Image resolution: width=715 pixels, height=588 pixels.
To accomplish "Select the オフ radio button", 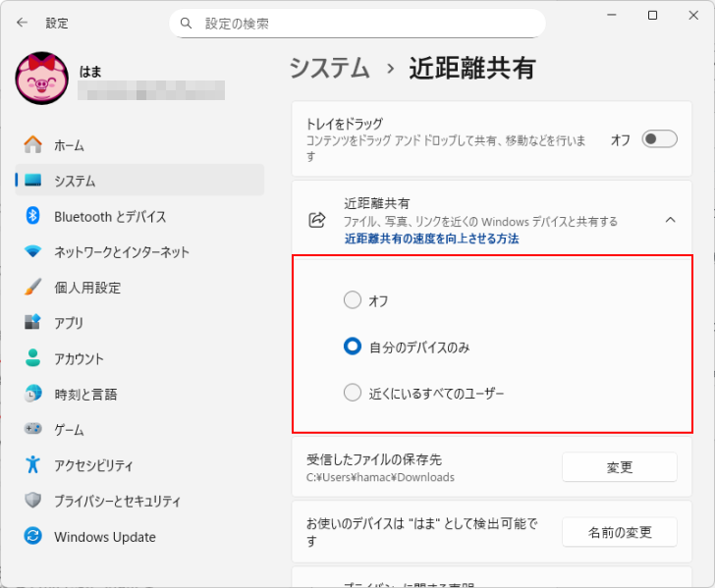I will click(x=353, y=300).
